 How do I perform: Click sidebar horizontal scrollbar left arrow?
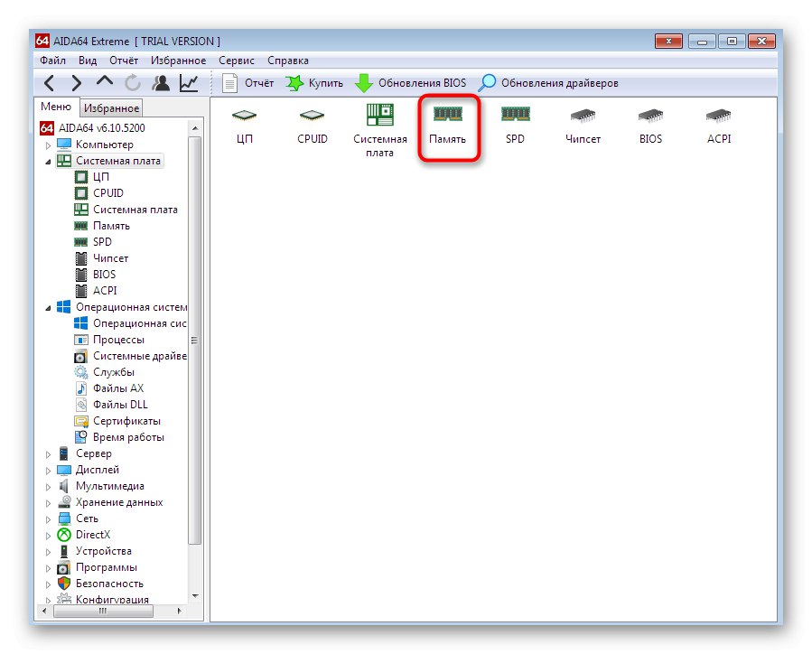tap(44, 612)
